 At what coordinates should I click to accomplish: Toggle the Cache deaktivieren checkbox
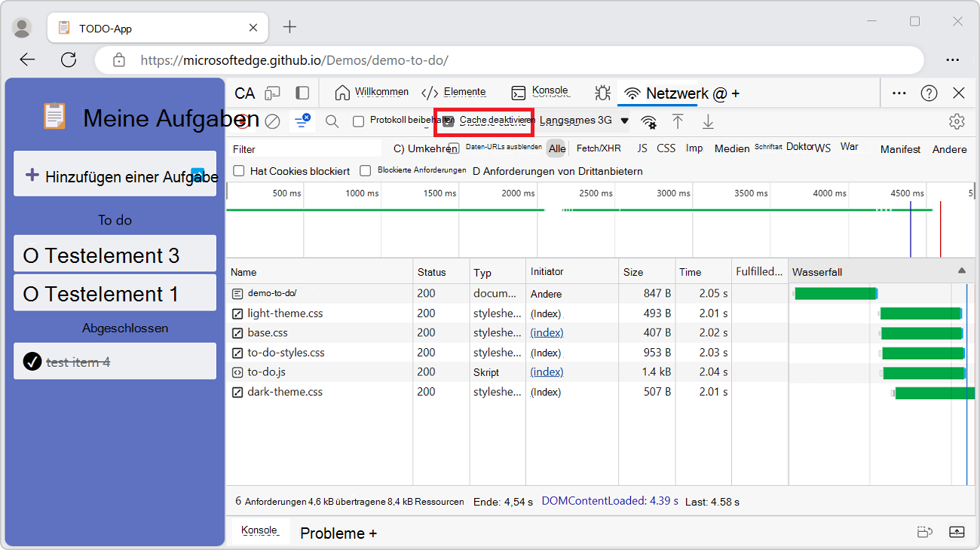point(449,121)
